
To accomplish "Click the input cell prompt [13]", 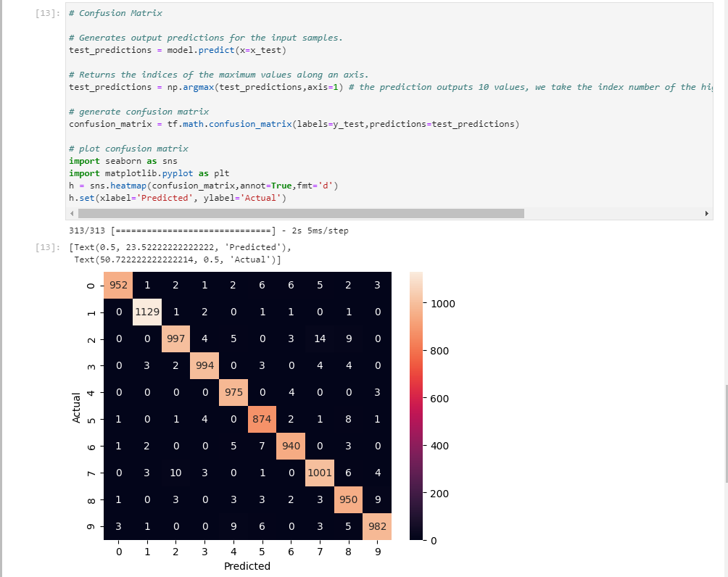I will click(x=48, y=13).
